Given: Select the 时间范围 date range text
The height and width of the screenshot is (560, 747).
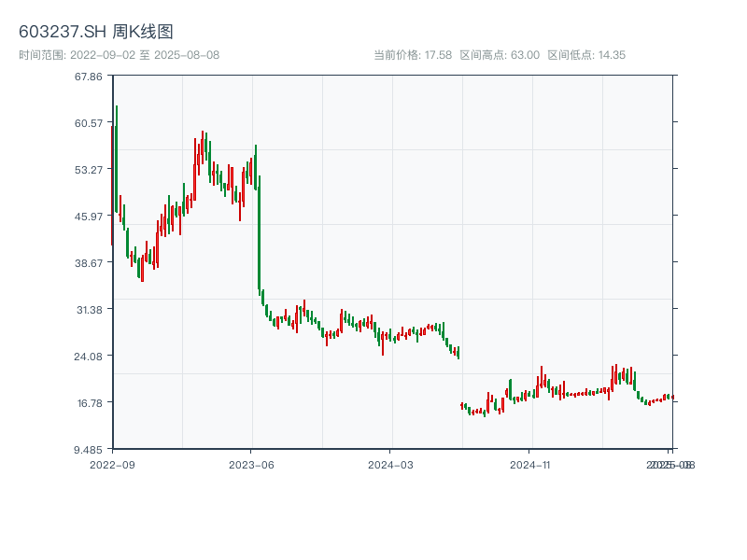Looking at the screenshot, I should tap(119, 55).
